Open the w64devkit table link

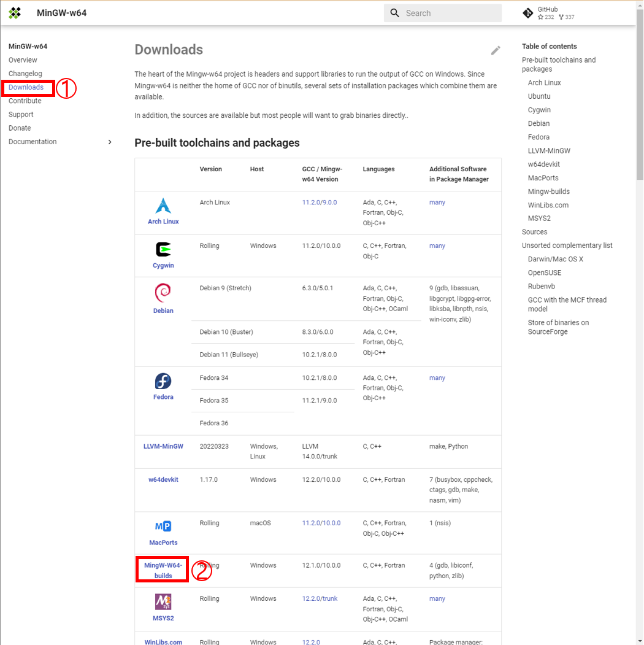coord(163,480)
